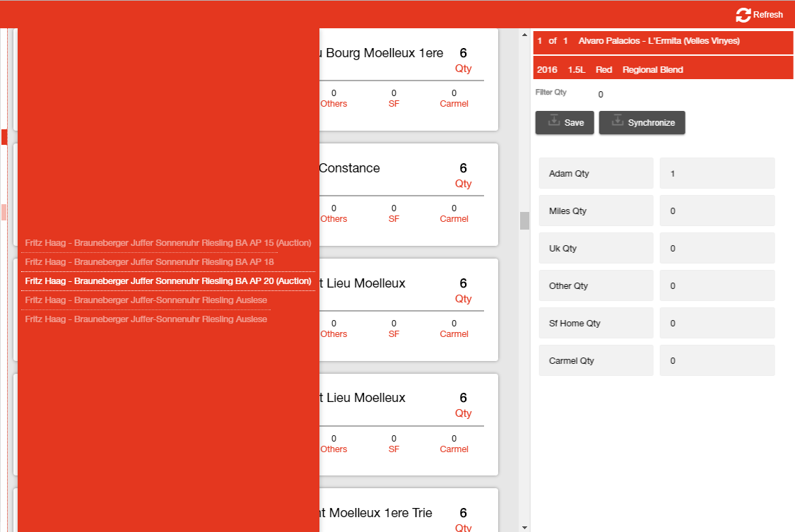Screen dimensions: 795x532
Task: Click Others on the Bourg Moelleux card
Action: [334, 104]
